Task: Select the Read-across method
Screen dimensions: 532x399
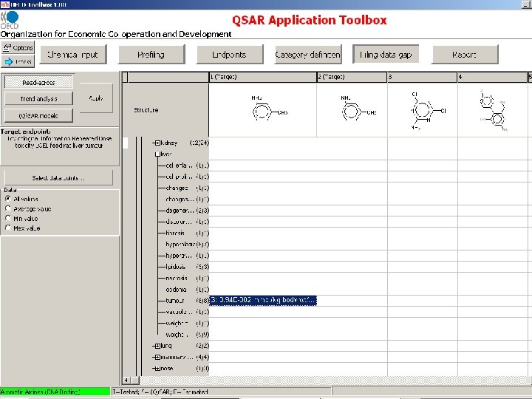Action: point(38,82)
